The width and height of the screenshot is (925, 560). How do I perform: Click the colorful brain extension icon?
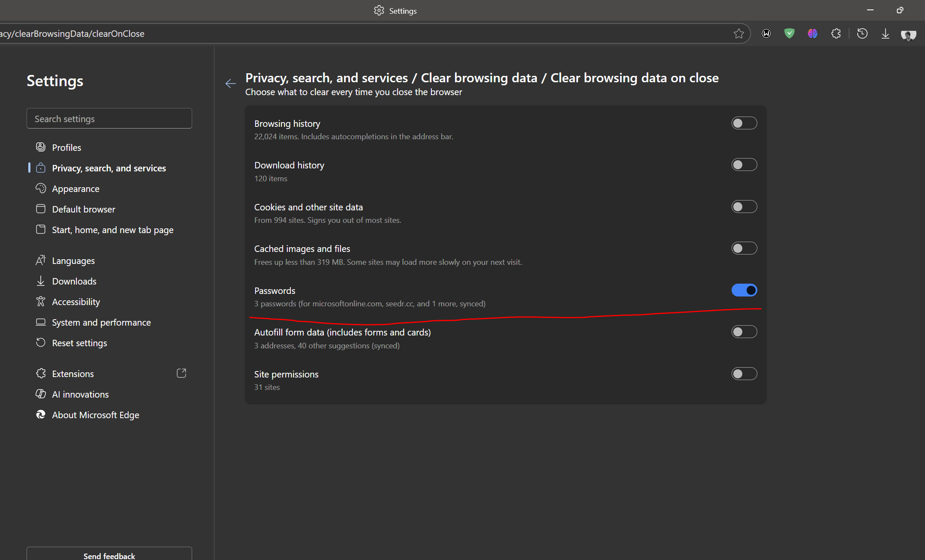point(812,34)
